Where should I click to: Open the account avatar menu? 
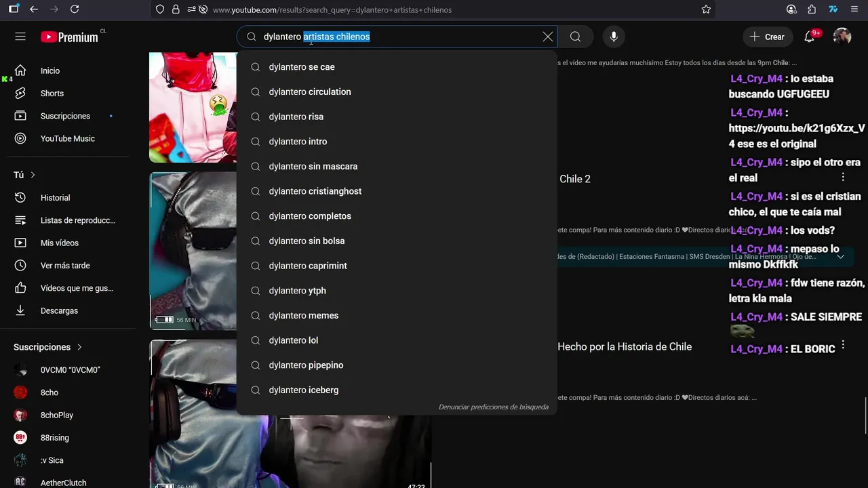pyautogui.click(x=842, y=37)
